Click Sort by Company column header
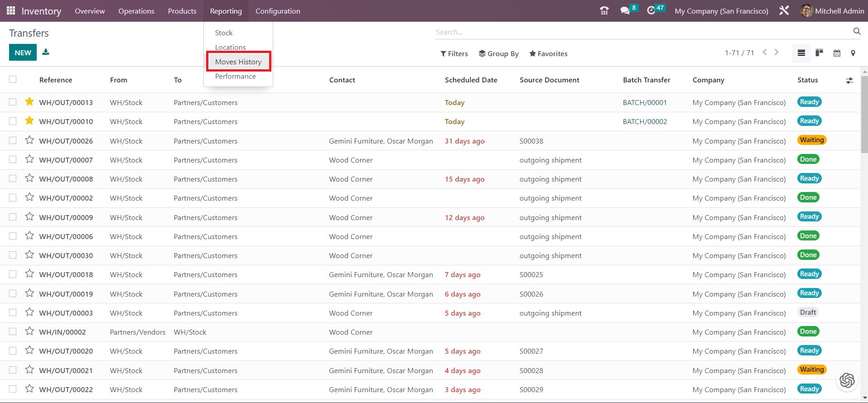The image size is (868, 403). coord(708,80)
